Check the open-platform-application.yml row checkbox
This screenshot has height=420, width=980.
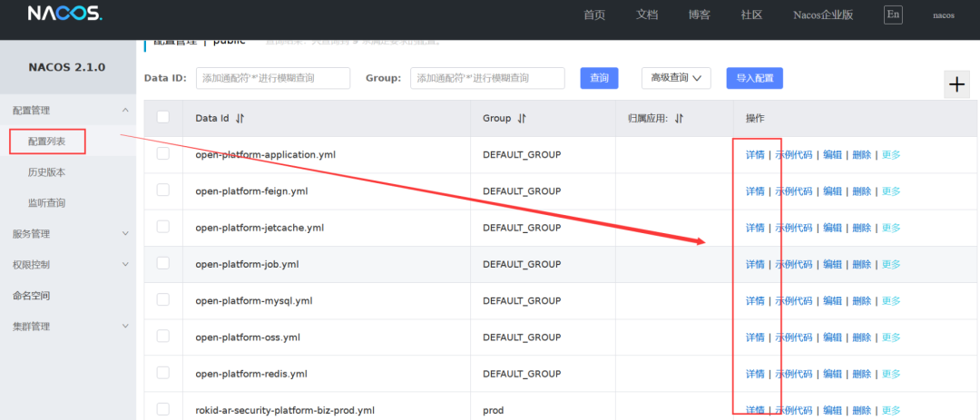tap(163, 153)
